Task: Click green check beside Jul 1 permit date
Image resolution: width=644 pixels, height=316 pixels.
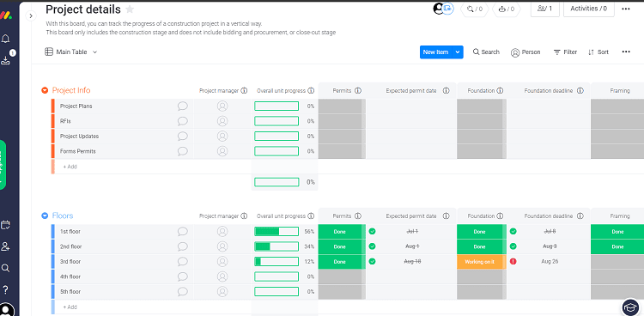Action: tap(372, 231)
